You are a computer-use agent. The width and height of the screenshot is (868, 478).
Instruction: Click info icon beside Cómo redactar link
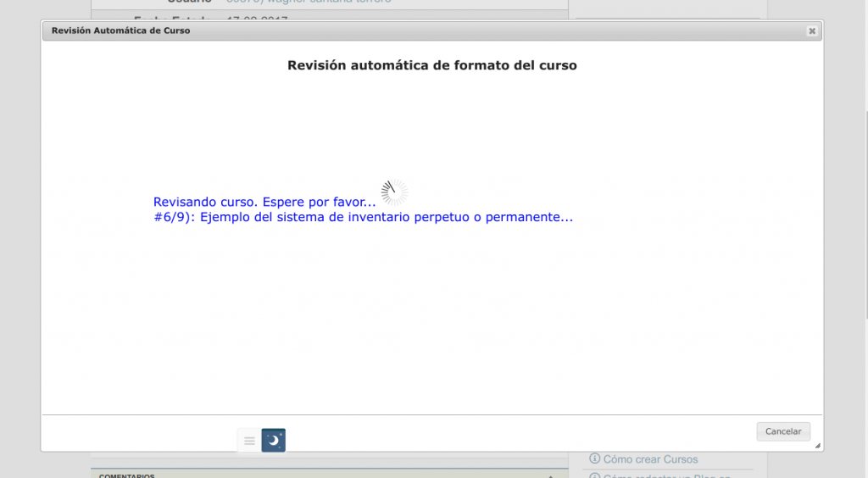[594, 475]
